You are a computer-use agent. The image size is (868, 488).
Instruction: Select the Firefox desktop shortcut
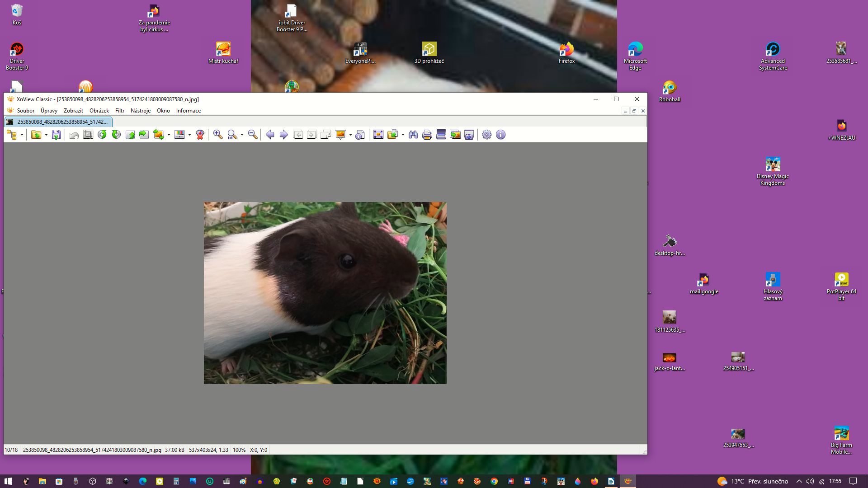point(566,52)
